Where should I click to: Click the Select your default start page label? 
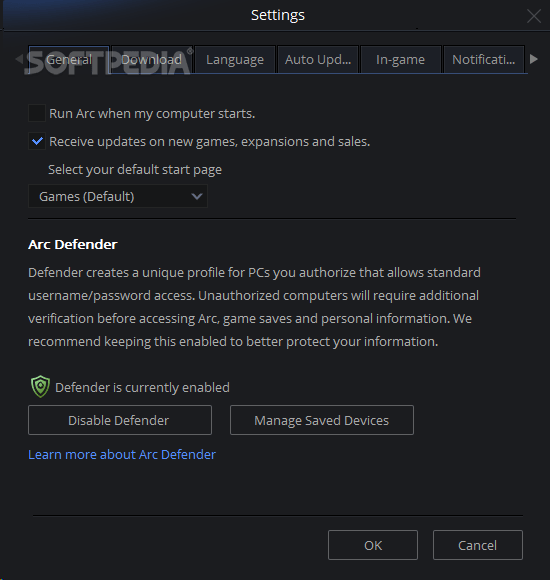[135, 170]
